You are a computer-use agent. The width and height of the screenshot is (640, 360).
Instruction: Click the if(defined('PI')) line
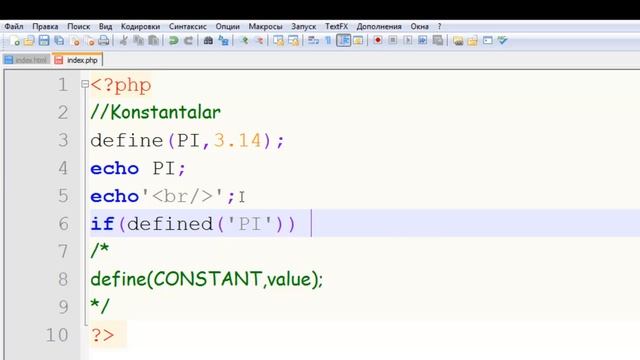pyautogui.click(x=193, y=224)
